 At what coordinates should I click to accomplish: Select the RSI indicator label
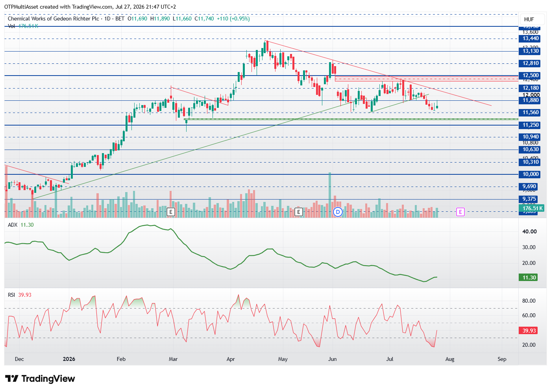[11, 295]
